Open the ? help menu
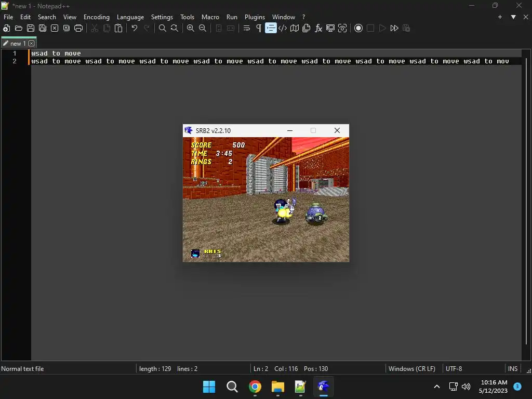The width and height of the screenshot is (532, 399). tap(303, 17)
